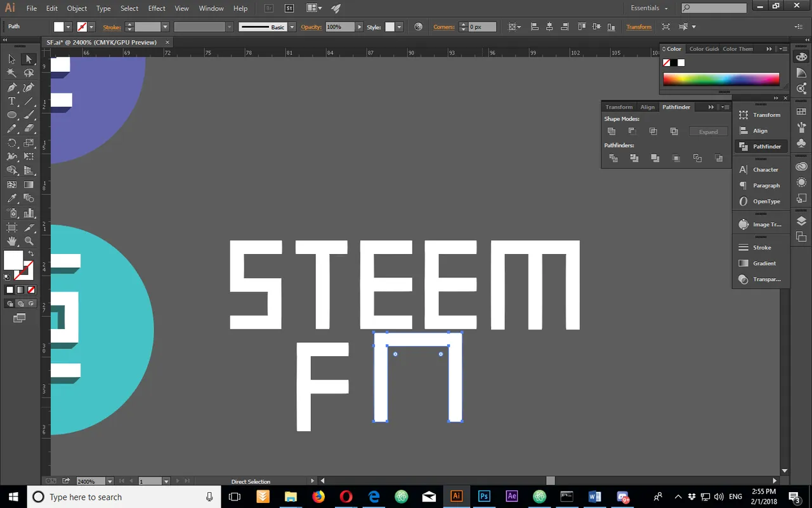The image size is (812, 508).
Task: Apply the Trim pathfinder
Action: [634, 158]
